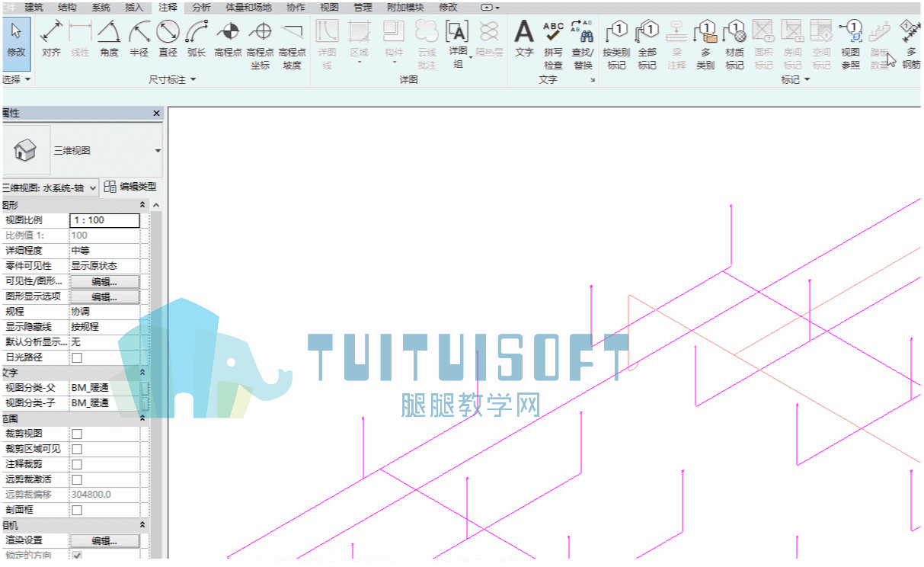Expand the 尺寸标注 panel dropdown
This screenshot has width=924, height=567.
[x=172, y=79]
